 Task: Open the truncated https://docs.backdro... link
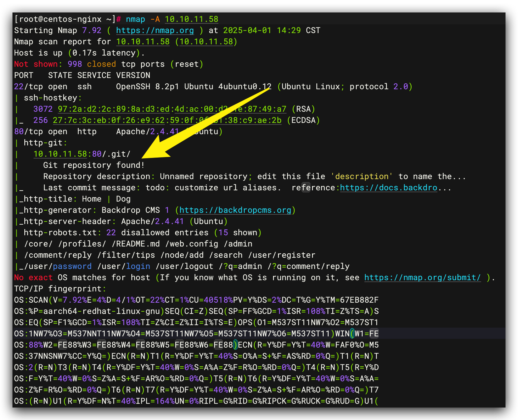click(388, 188)
